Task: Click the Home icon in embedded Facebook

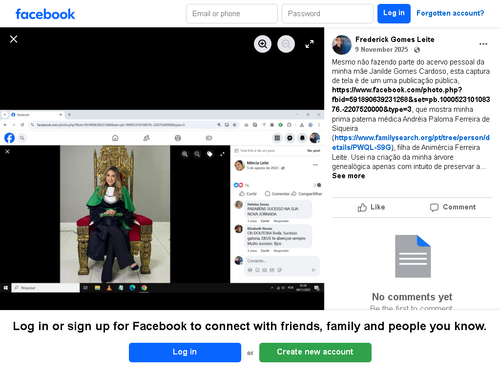Action: (115, 138)
